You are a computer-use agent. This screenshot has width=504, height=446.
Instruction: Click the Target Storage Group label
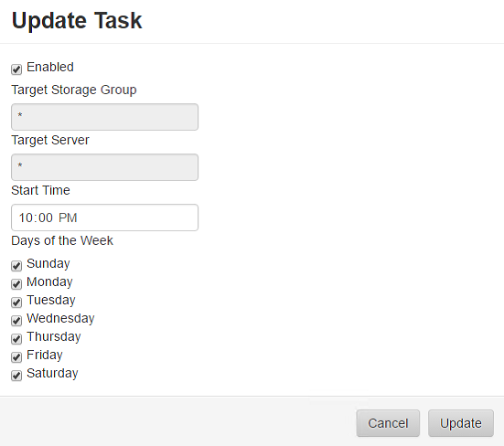pos(74,90)
